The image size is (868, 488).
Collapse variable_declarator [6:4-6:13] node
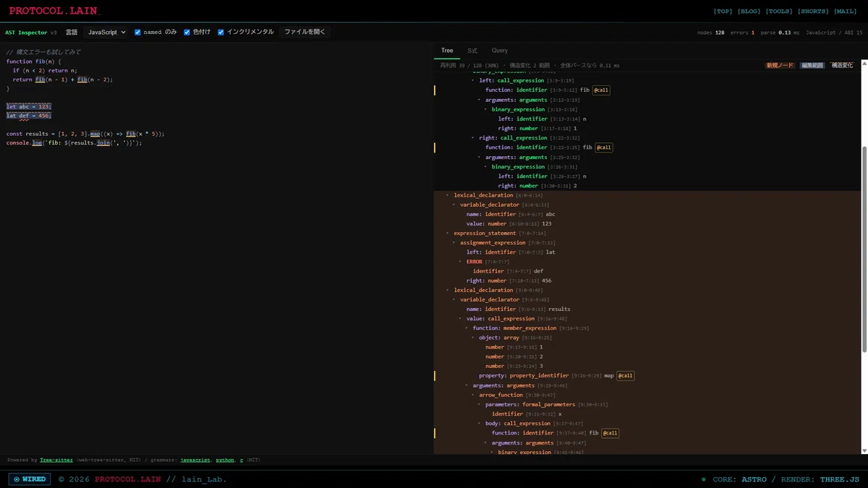tap(454, 205)
